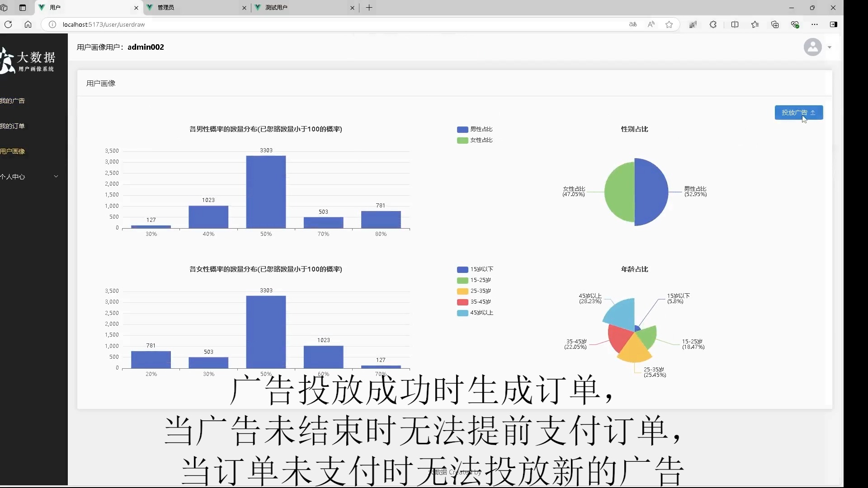View site information icon
Image resolution: width=868 pixels, height=488 pixels.
point(52,24)
